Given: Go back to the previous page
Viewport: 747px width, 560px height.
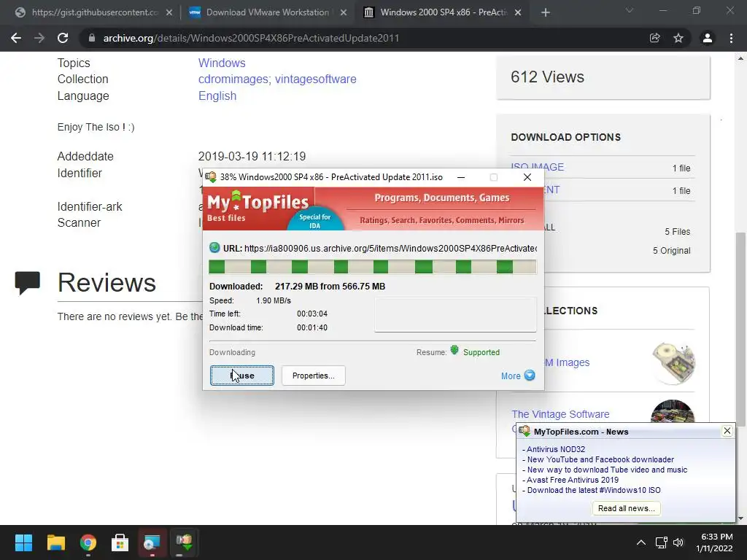Looking at the screenshot, I should (x=16, y=38).
